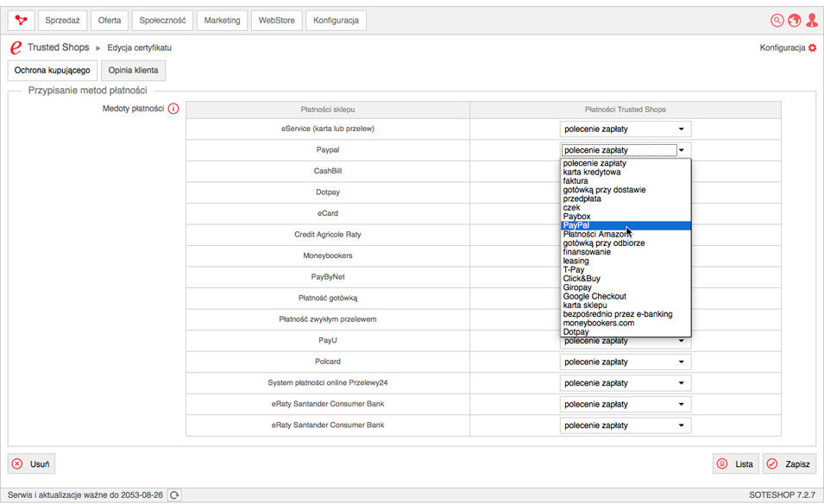
Task: Click 'System płatności online Przelewy24' label
Action: pyautogui.click(x=328, y=382)
